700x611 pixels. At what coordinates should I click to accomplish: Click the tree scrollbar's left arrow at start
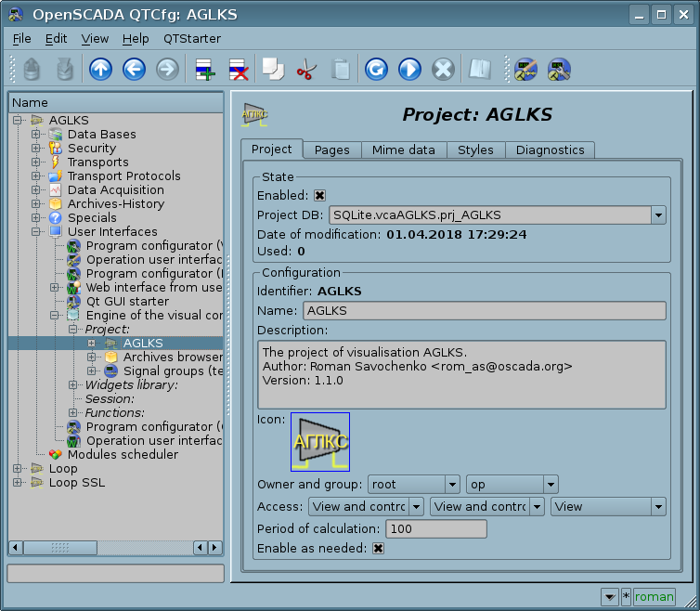tap(16, 548)
